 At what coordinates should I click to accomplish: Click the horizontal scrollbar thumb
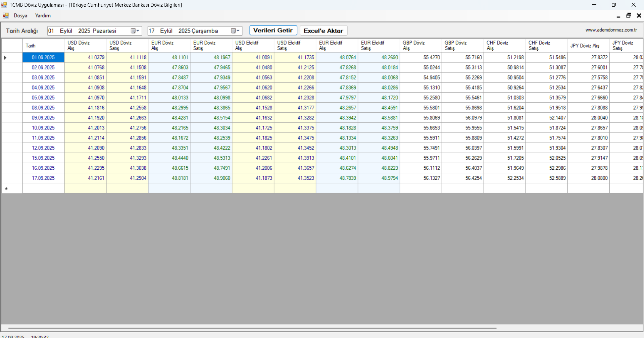click(252, 328)
